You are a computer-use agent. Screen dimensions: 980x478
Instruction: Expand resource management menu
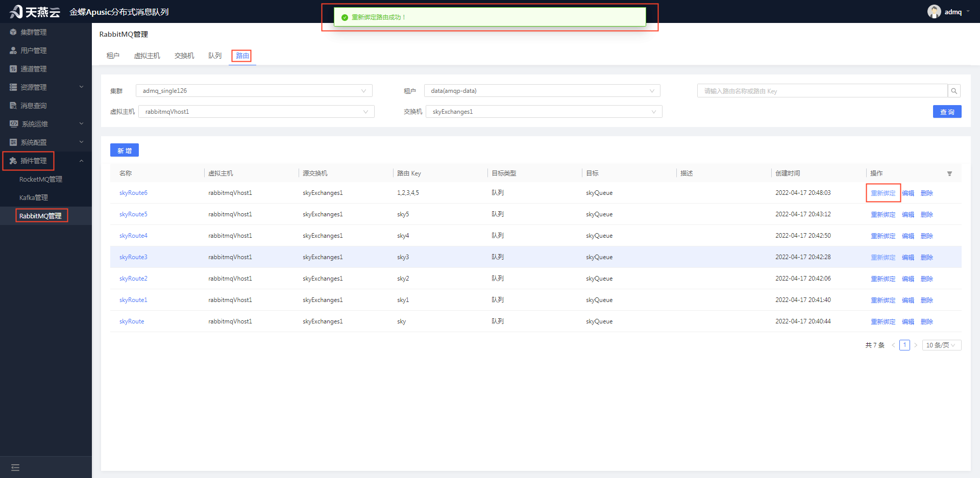coord(46,87)
